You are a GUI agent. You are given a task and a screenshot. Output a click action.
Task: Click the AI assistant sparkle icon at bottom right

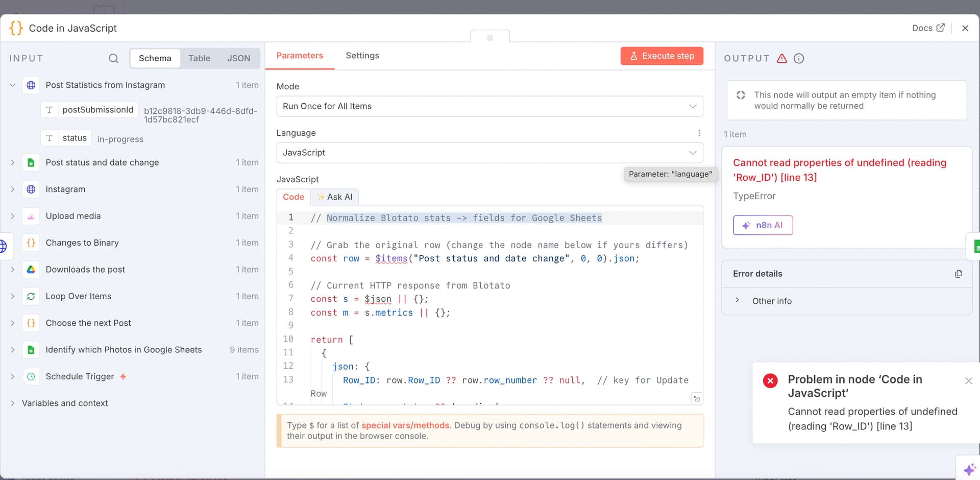pyautogui.click(x=969, y=469)
